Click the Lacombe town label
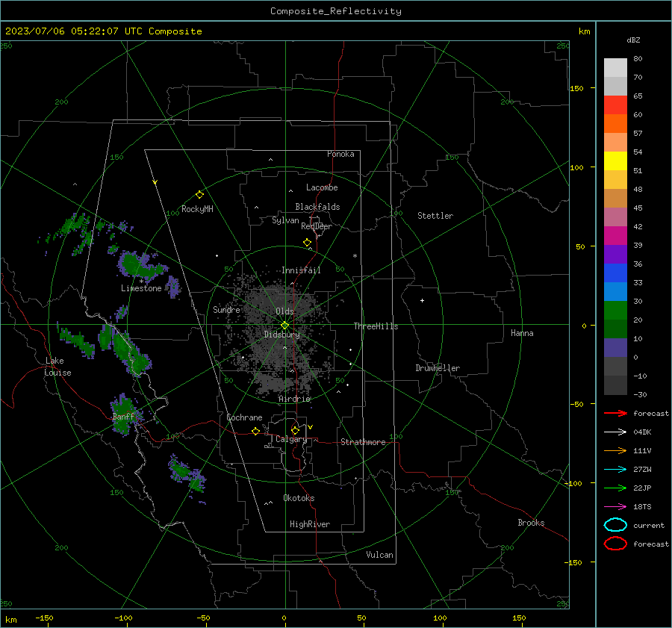The height and width of the screenshot is (628, 672). point(322,187)
